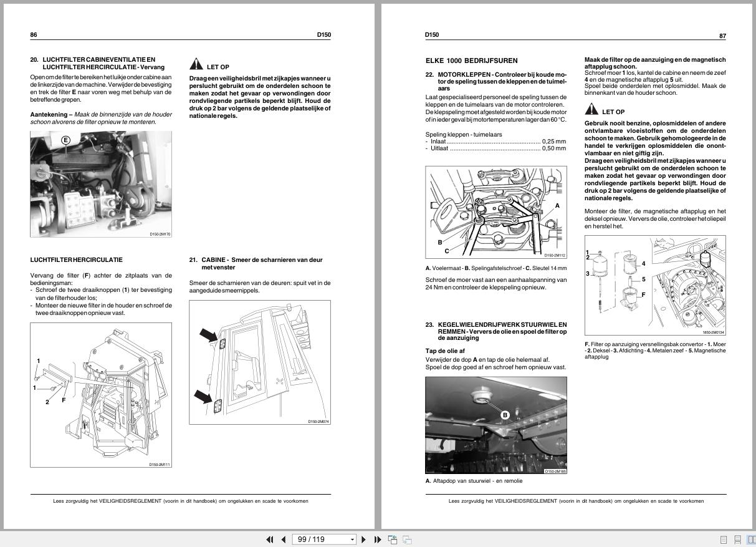This screenshot has height=547, width=756.
Task: Click caption 'A. Aftapdop van stuurwiel - en remolie'
Action: point(474,481)
